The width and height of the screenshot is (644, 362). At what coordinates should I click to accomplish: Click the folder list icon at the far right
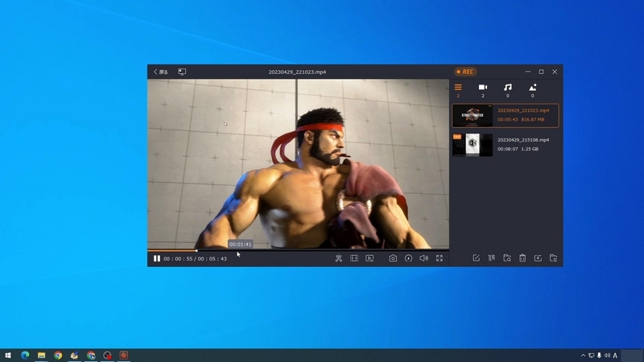tap(553, 257)
